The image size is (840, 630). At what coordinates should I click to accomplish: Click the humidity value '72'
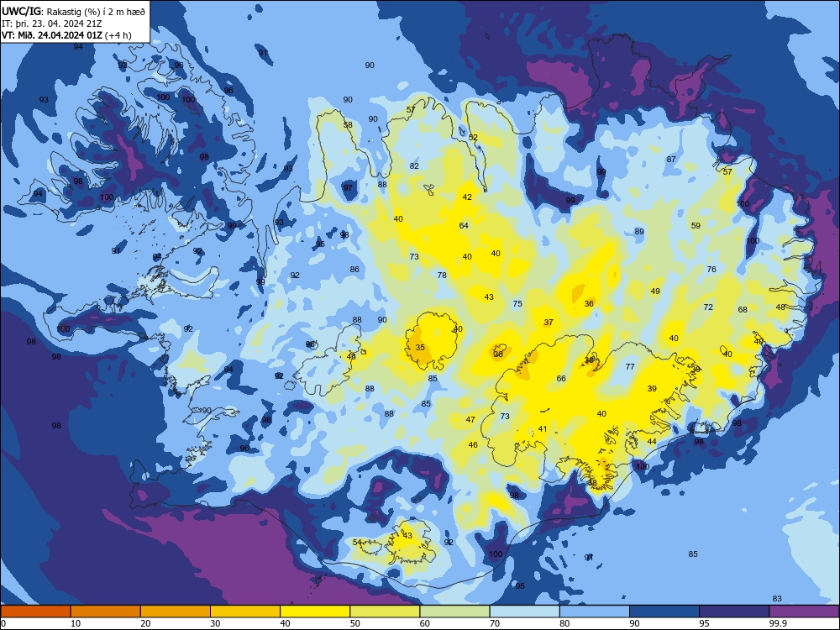click(x=708, y=307)
